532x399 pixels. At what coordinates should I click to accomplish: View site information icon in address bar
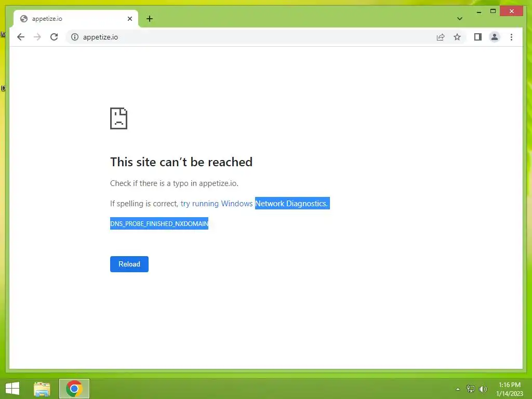(75, 37)
